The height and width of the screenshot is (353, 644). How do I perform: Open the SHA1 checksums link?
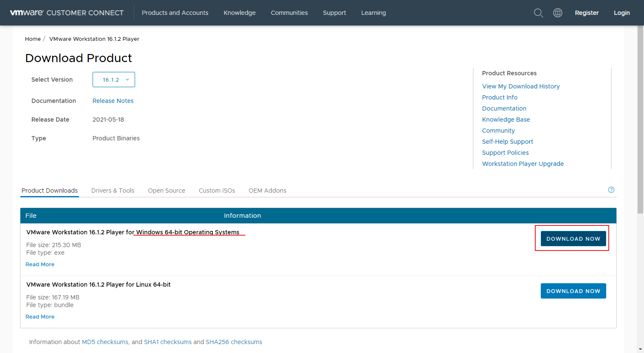point(168,342)
